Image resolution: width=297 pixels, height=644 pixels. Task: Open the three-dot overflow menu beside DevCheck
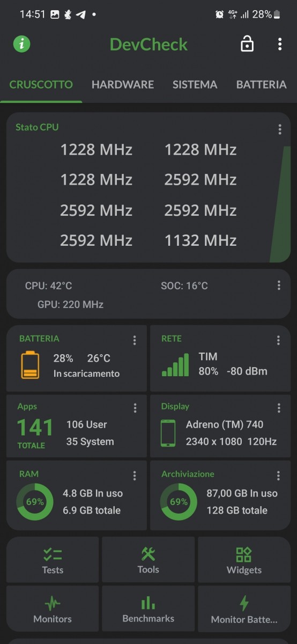[x=280, y=44]
